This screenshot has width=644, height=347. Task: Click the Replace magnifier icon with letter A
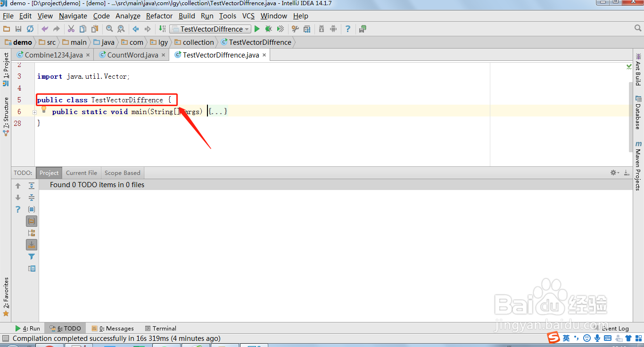point(121,29)
